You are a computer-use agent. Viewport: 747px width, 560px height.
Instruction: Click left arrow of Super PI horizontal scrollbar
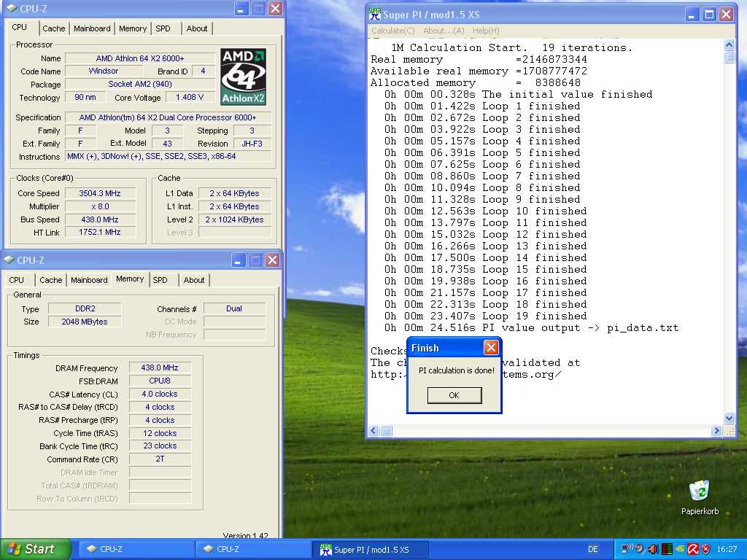coord(373,431)
